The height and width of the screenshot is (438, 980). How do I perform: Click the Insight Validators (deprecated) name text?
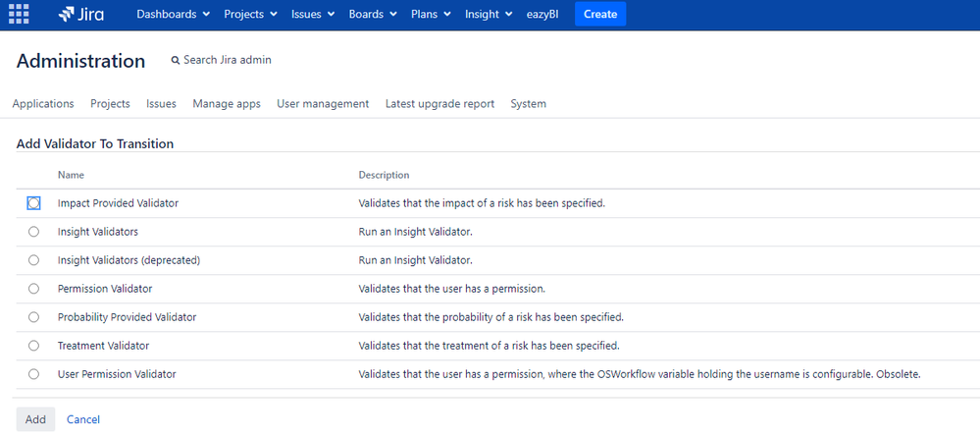point(129,259)
